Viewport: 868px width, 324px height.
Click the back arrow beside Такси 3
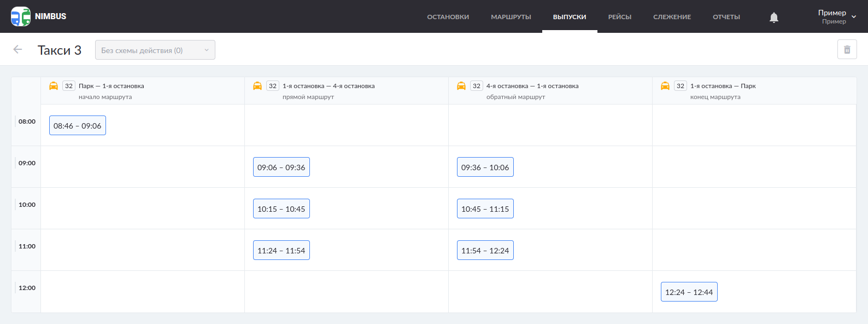point(17,50)
